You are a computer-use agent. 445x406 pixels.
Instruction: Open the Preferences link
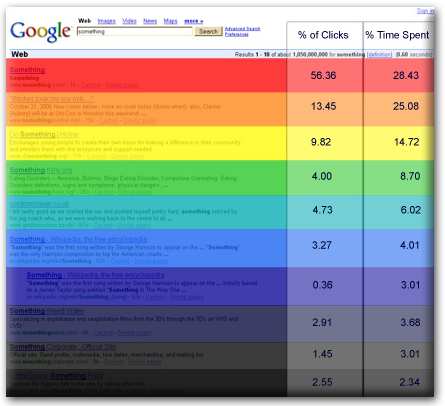click(x=236, y=34)
